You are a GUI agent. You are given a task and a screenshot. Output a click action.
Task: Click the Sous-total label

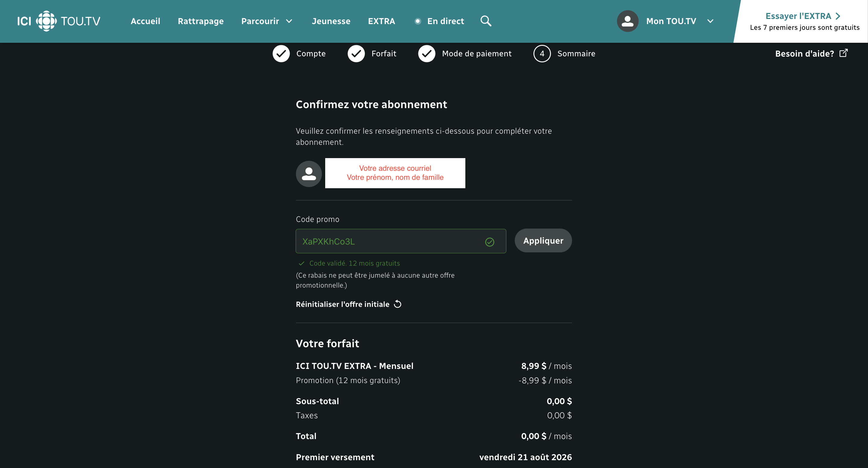(x=317, y=401)
